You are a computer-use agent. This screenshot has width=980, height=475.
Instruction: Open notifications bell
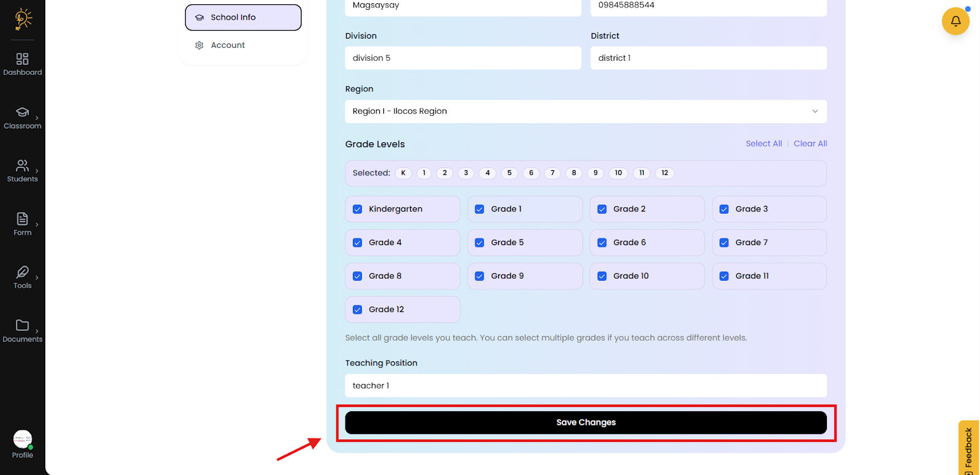point(955,21)
